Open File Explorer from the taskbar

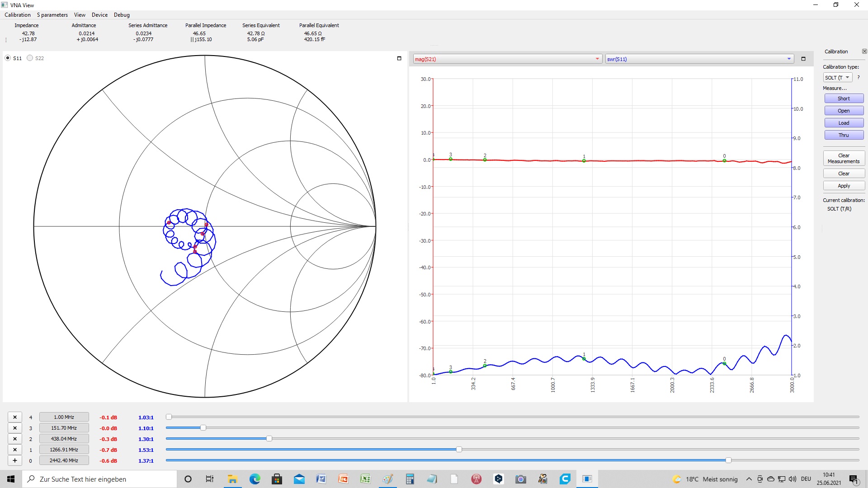pos(232,479)
